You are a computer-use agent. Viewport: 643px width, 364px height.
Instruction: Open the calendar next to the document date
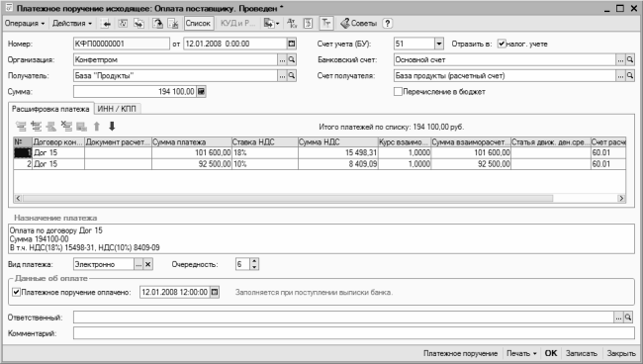click(292, 44)
